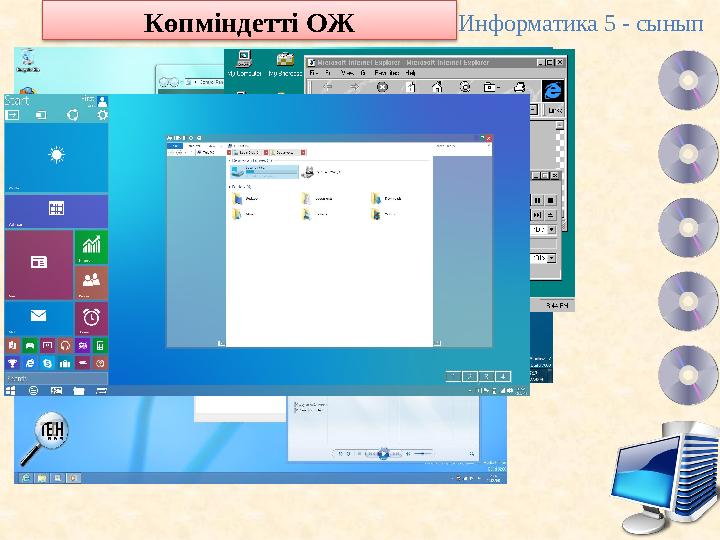Click the sign-out arrow icon in Start header
720x540 pixels.
coord(12,115)
